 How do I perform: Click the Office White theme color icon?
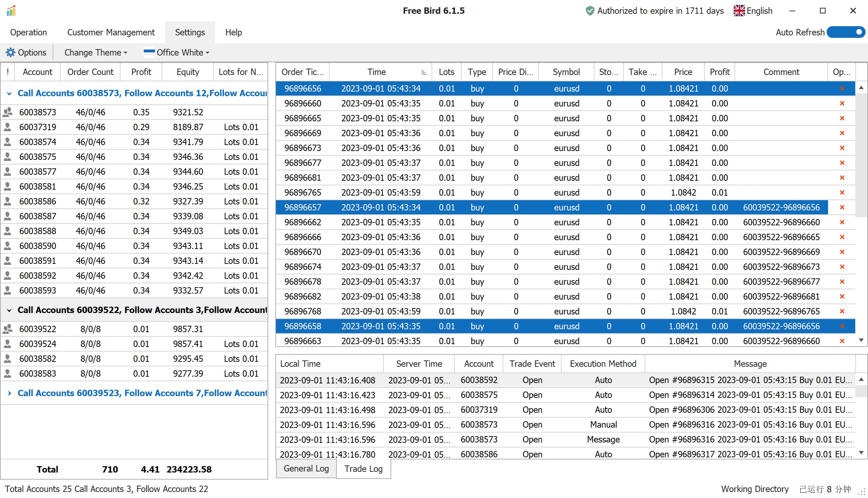[149, 52]
